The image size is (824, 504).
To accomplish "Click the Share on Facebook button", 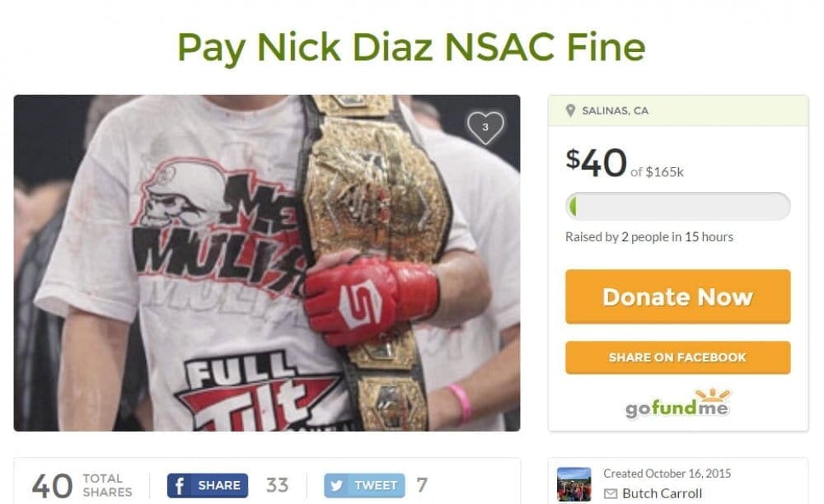I will [x=677, y=357].
